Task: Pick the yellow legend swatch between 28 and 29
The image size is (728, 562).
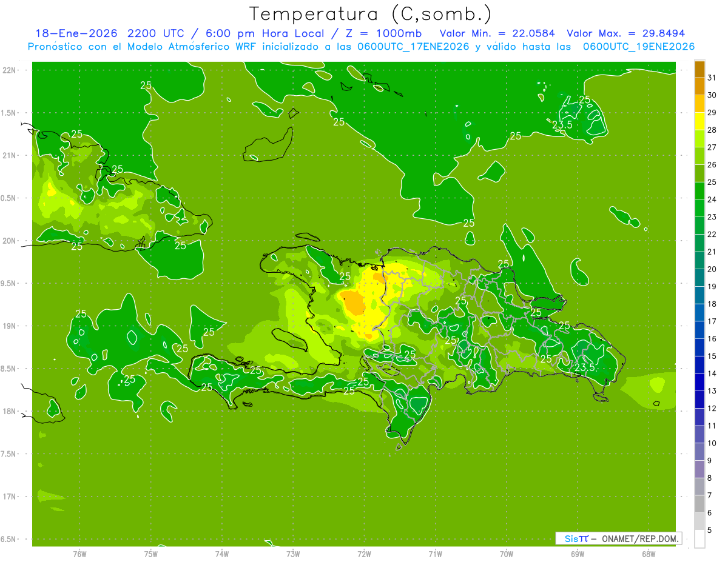Action: 699,121
